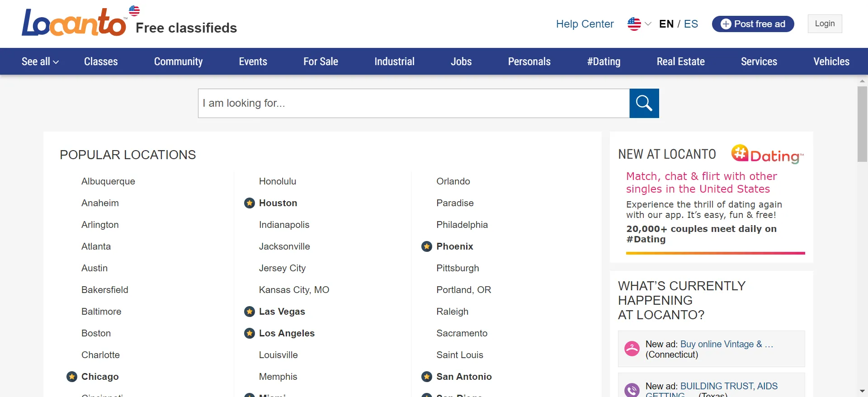Open 'Buy online Vintage' ad link
This screenshot has height=397, width=868.
[x=726, y=344]
